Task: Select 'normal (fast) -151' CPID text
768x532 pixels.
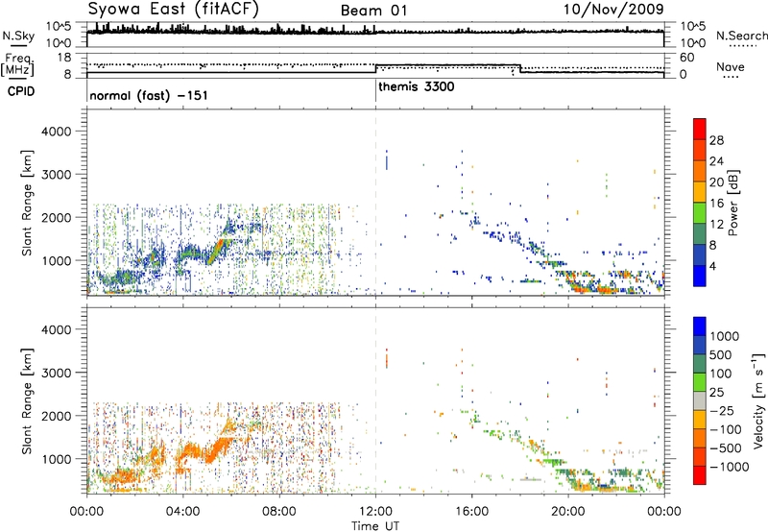Action: click(x=149, y=95)
